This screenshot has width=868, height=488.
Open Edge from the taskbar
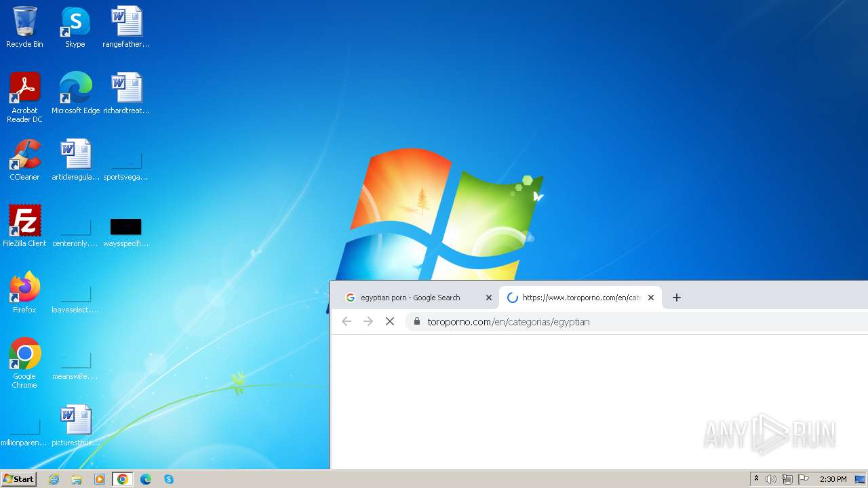[x=146, y=479]
